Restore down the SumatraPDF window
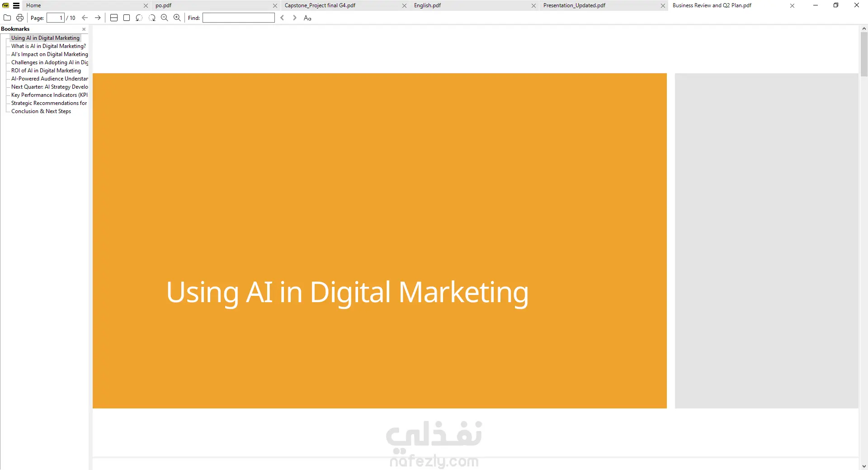The width and height of the screenshot is (868, 470). pyautogui.click(x=836, y=5)
